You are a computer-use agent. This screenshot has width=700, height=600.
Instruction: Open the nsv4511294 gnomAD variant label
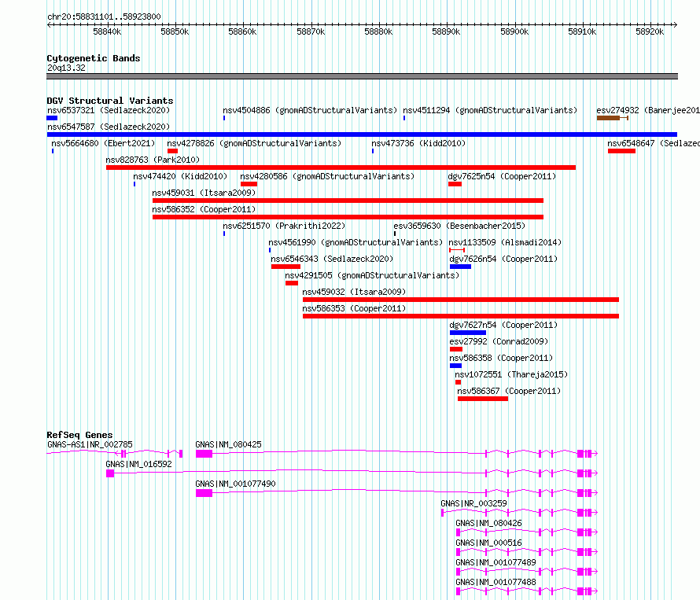point(490,110)
